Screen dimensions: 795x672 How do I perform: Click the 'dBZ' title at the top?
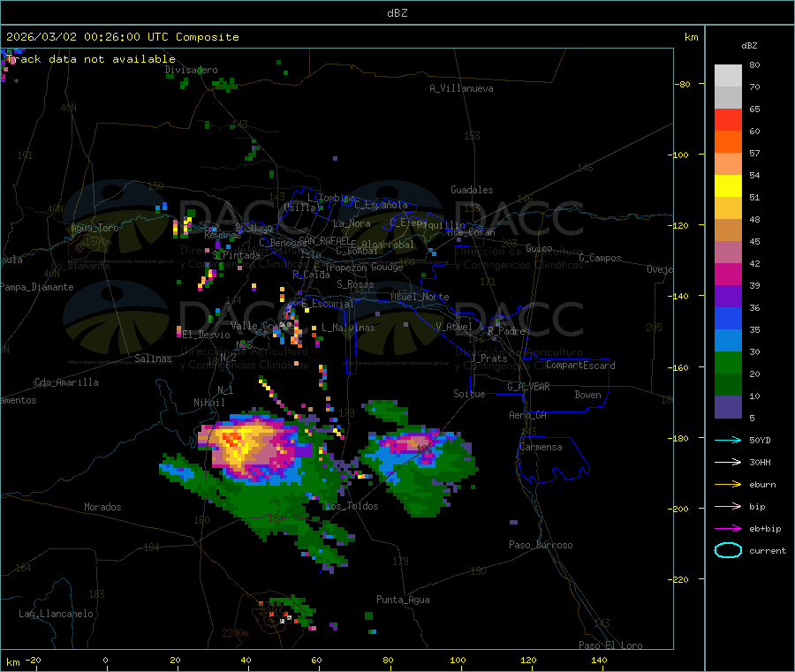coord(397,13)
